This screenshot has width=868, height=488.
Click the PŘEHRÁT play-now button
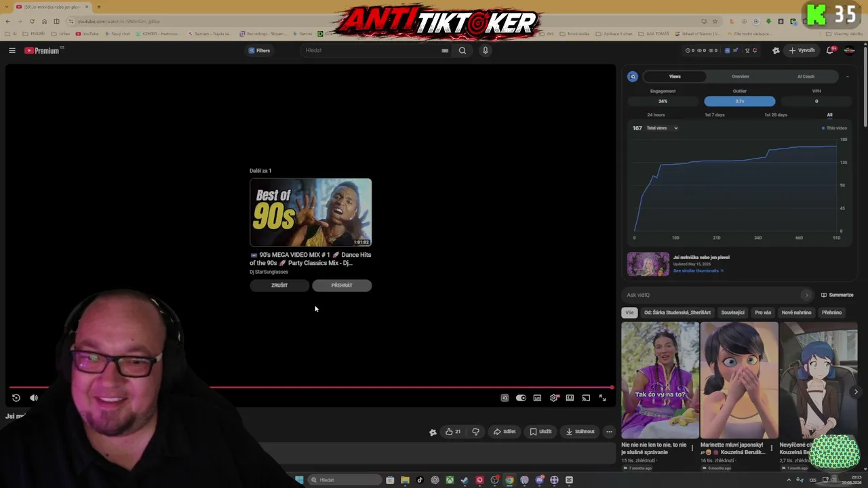pyautogui.click(x=342, y=285)
